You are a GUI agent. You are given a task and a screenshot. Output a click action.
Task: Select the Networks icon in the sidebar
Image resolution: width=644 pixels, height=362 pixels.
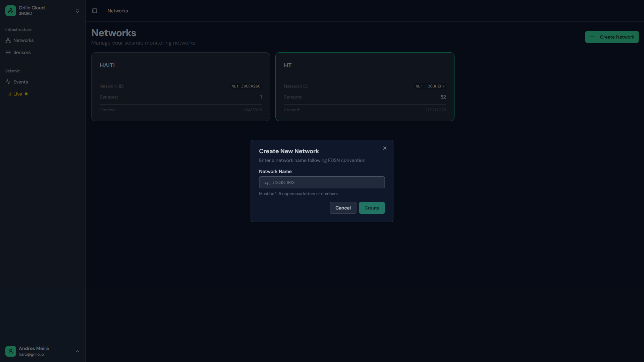coord(8,40)
